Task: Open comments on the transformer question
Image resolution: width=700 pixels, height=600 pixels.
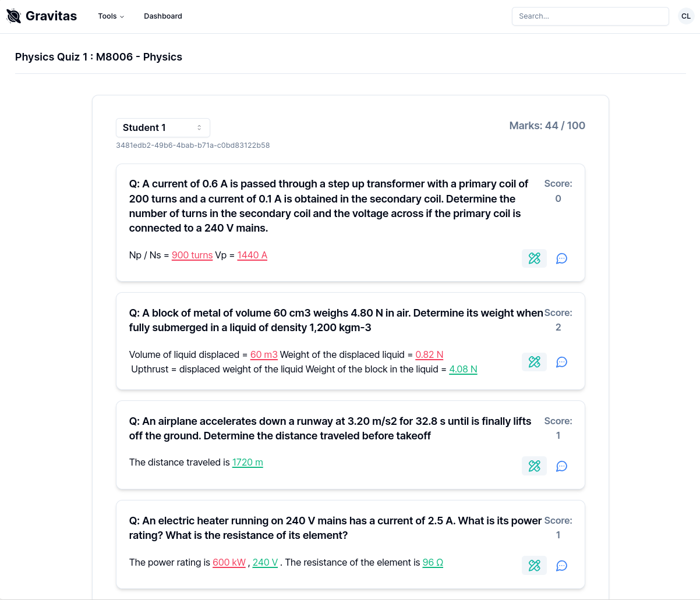Action: (x=561, y=258)
